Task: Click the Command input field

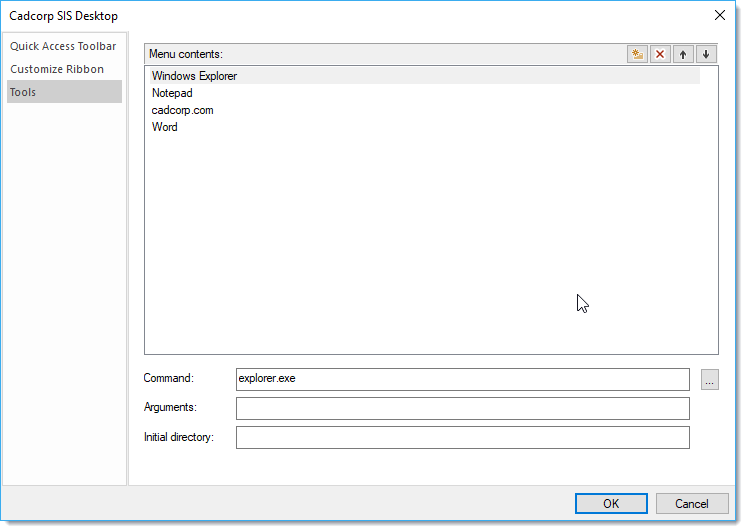Action: (x=462, y=379)
